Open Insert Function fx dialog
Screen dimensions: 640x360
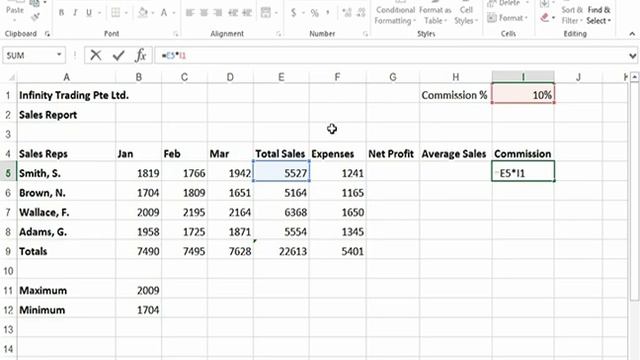(x=141, y=55)
